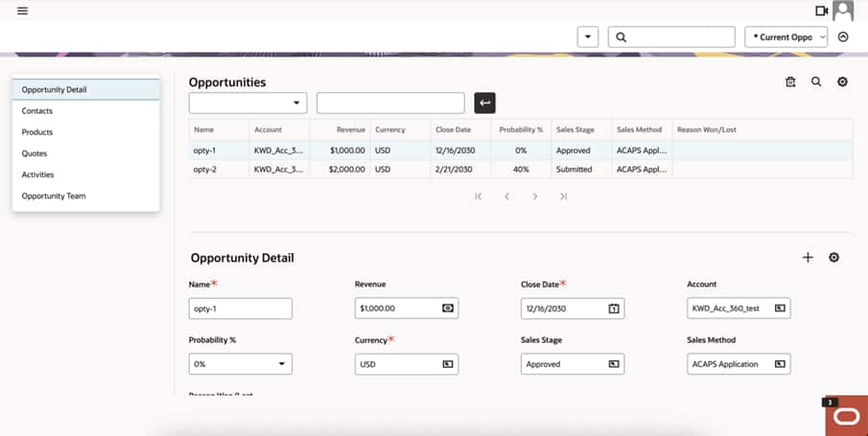Open Opportunity Detail settings gear

pyautogui.click(x=833, y=257)
